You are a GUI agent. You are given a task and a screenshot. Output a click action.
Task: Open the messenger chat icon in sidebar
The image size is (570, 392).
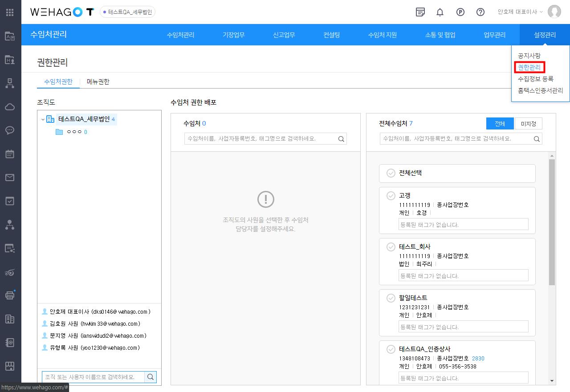click(9, 130)
